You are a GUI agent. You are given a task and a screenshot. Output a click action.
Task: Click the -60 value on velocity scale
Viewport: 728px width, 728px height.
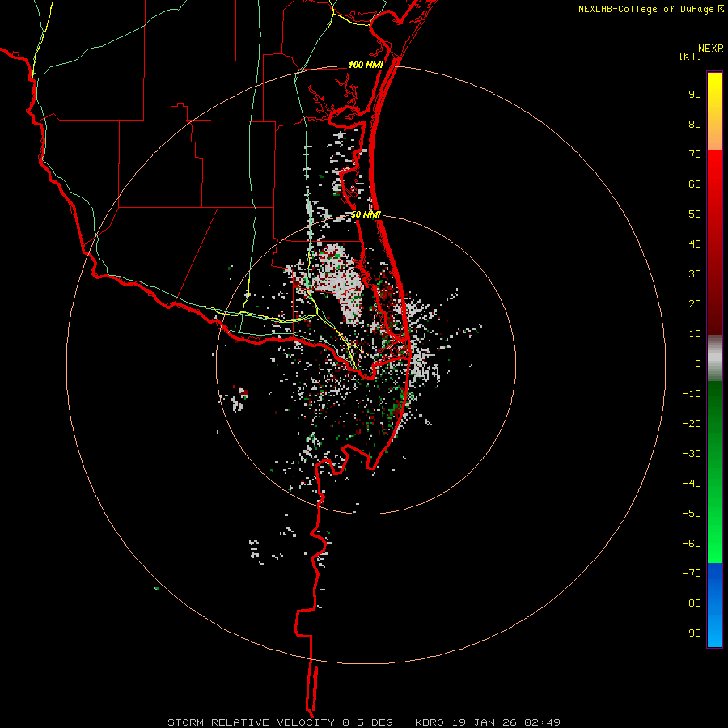[692, 544]
